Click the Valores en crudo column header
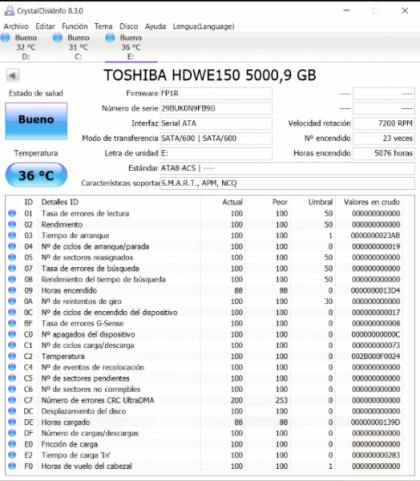420x481 pixels. coord(372,202)
